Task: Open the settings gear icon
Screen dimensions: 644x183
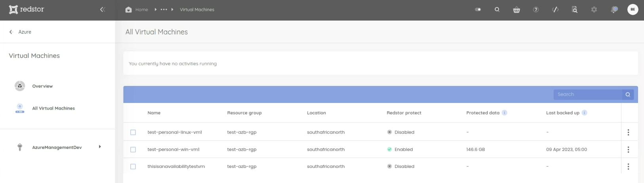Action: tap(594, 10)
